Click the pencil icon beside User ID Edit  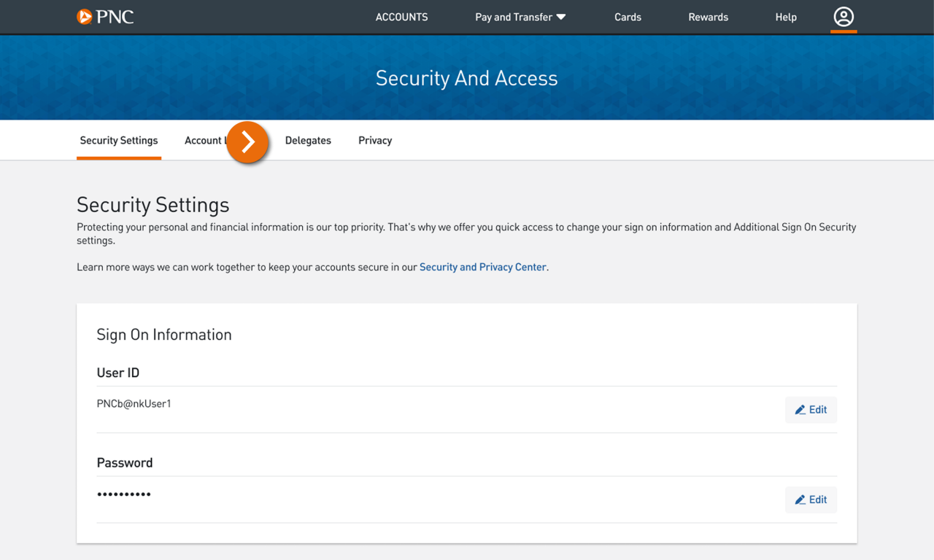pos(800,410)
